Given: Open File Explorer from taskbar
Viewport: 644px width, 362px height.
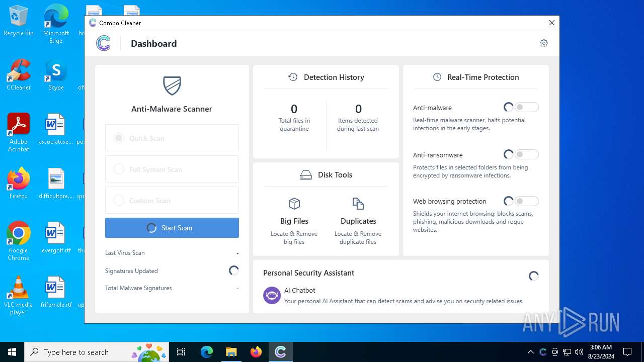Looking at the screenshot, I should coord(231,352).
